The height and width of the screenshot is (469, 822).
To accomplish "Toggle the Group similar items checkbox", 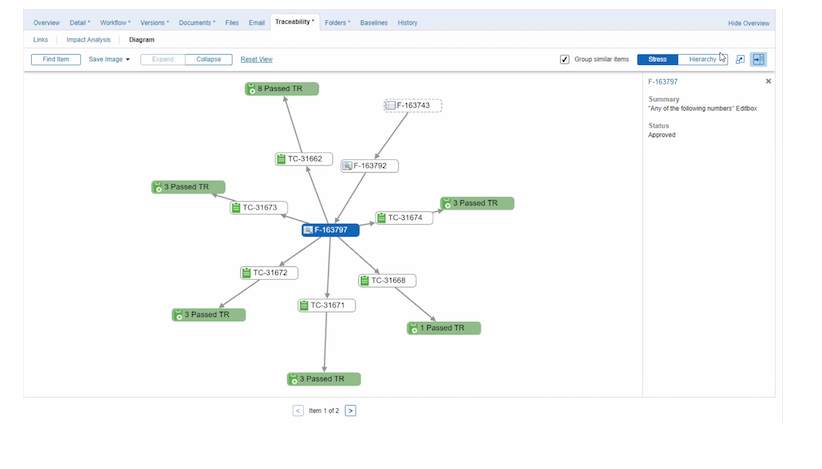I will pos(565,59).
